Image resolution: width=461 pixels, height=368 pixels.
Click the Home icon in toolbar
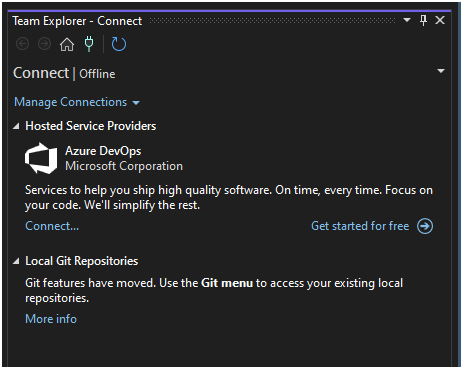tap(67, 44)
